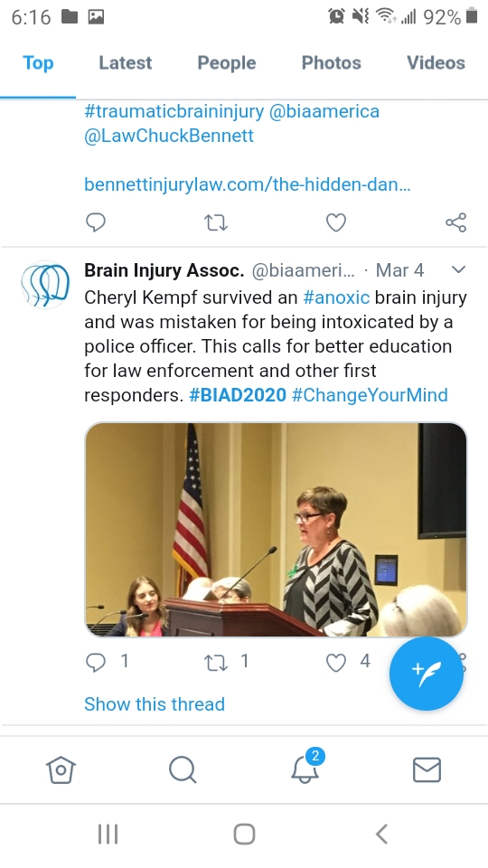Image resolution: width=488 pixels, height=868 pixels.
Task: Open the Show this thread link
Action: click(155, 704)
